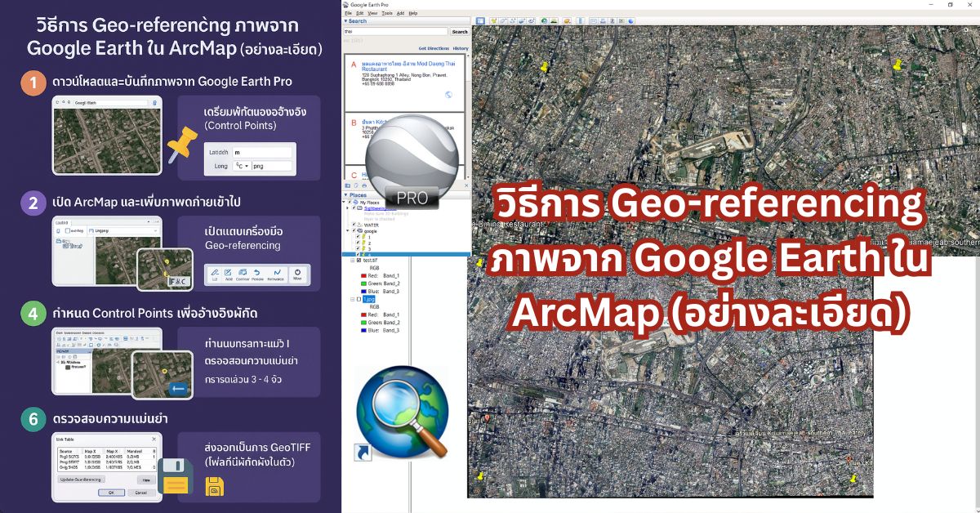Collapse the 1.jpg layer minus box
Viewport: 980px width, 513px height.
(x=352, y=299)
